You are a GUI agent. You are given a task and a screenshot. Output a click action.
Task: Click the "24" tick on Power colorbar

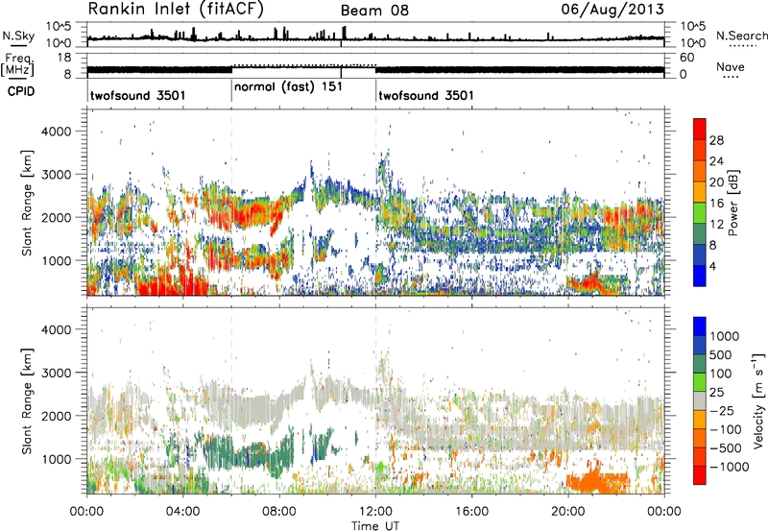716,161
